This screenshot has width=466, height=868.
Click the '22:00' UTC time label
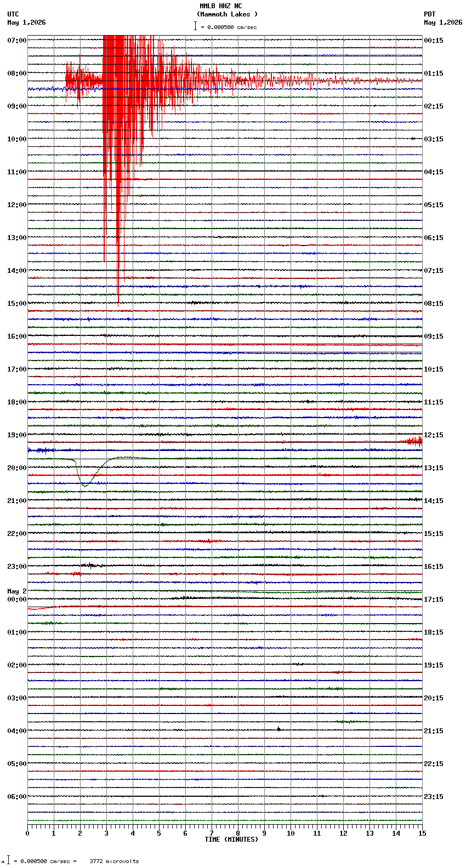pos(17,534)
